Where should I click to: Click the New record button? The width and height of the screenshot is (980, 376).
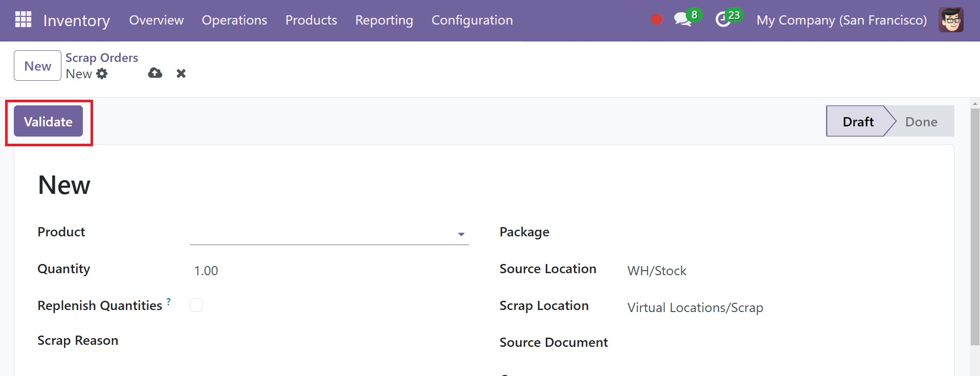point(37,65)
